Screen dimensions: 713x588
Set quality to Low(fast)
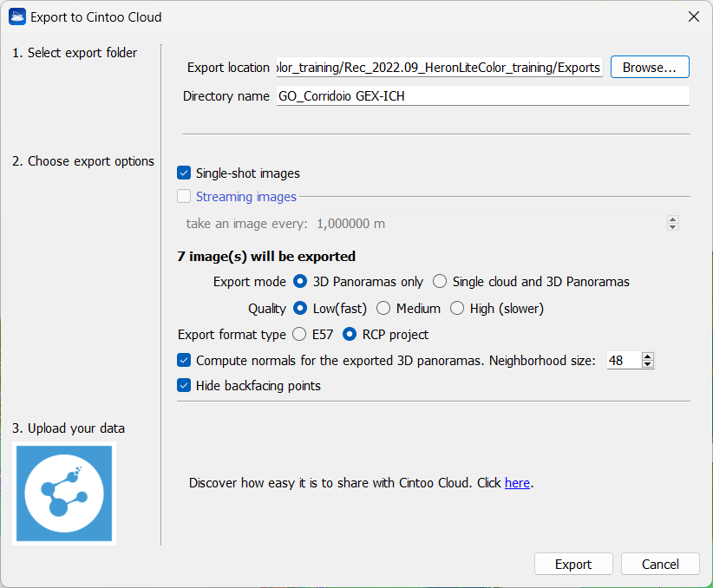[x=301, y=308]
